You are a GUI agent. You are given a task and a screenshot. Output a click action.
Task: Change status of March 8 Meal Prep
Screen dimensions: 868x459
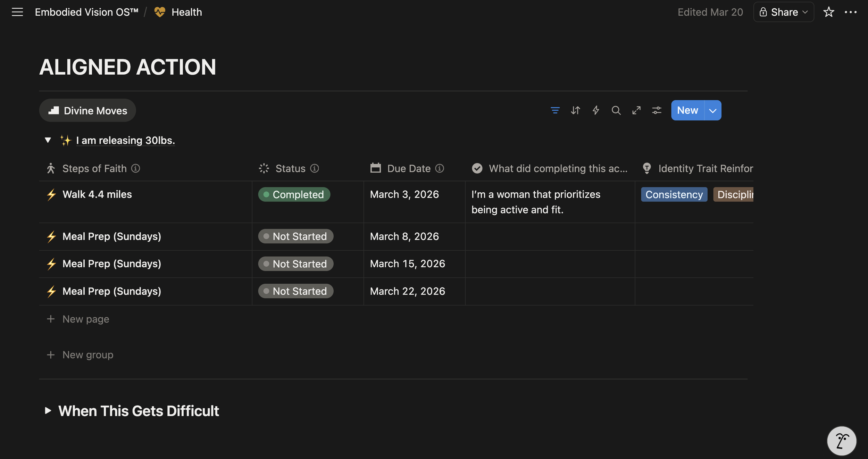pyautogui.click(x=295, y=236)
